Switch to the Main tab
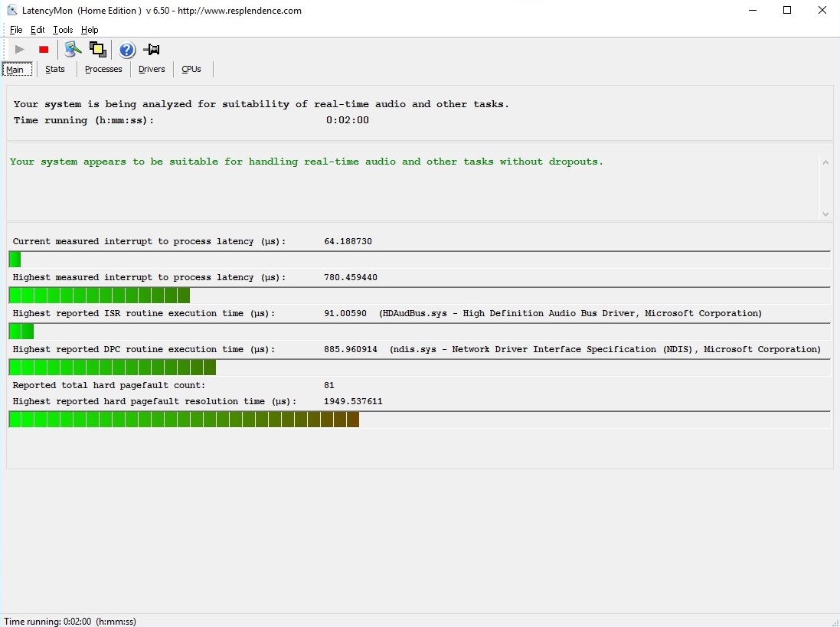 click(x=17, y=70)
